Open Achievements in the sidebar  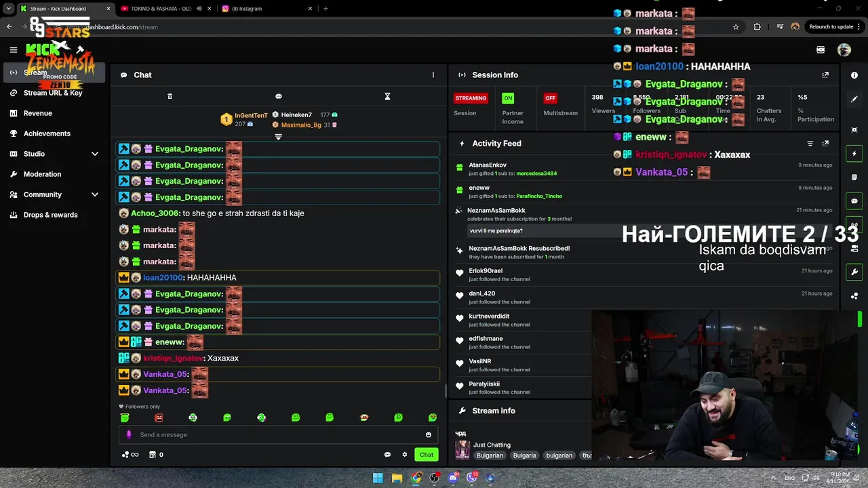point(47,134)
